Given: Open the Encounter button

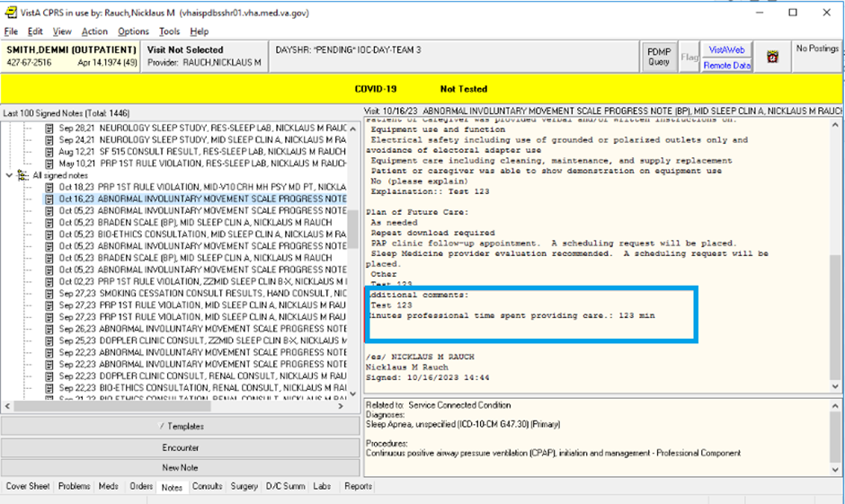Looking at the screenshot, I should click(x=180, y=447).
